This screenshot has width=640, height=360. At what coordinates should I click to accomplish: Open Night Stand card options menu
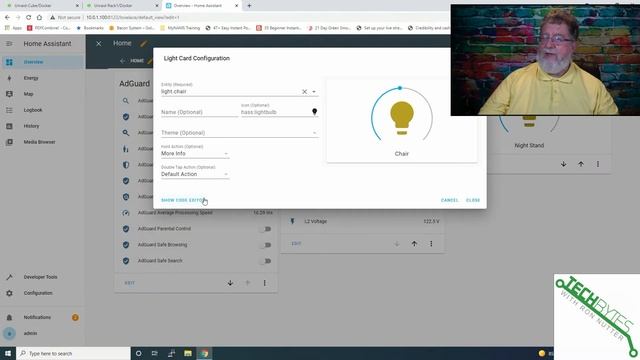pos(598,164)
